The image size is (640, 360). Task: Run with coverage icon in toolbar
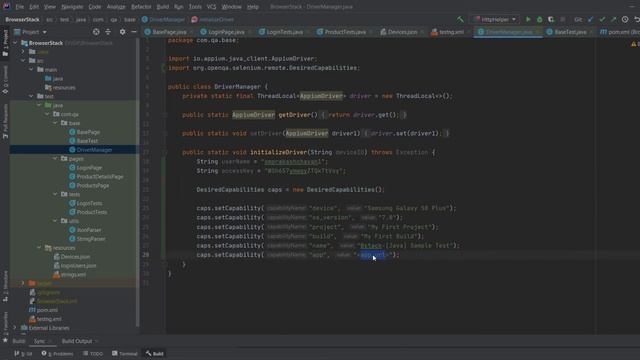[x=551, y=19]
